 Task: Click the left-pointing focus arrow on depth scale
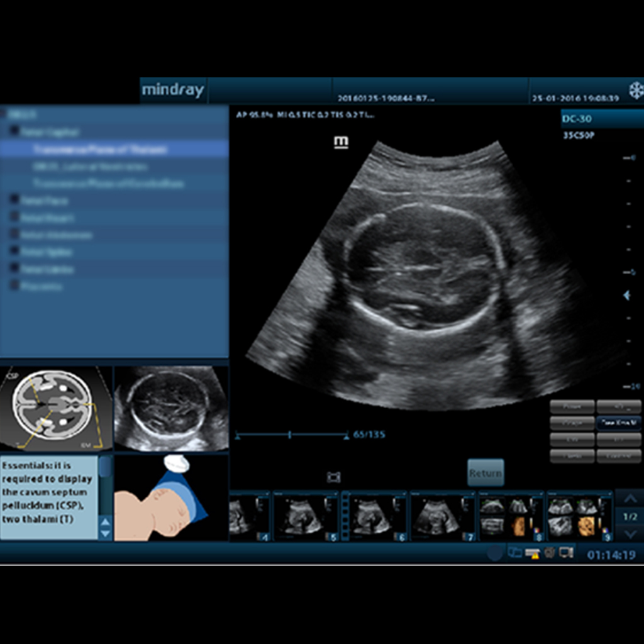pyautogui.click(x=626, y=295)
